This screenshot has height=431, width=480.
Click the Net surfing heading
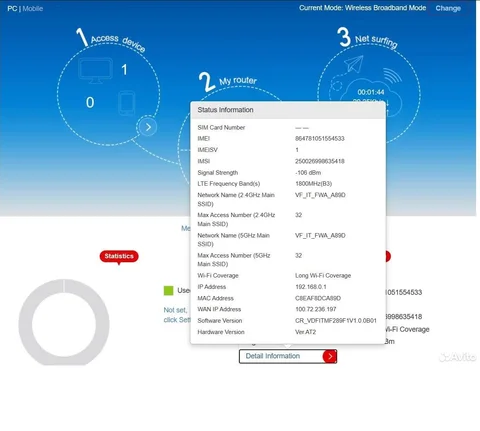(376, 41)
